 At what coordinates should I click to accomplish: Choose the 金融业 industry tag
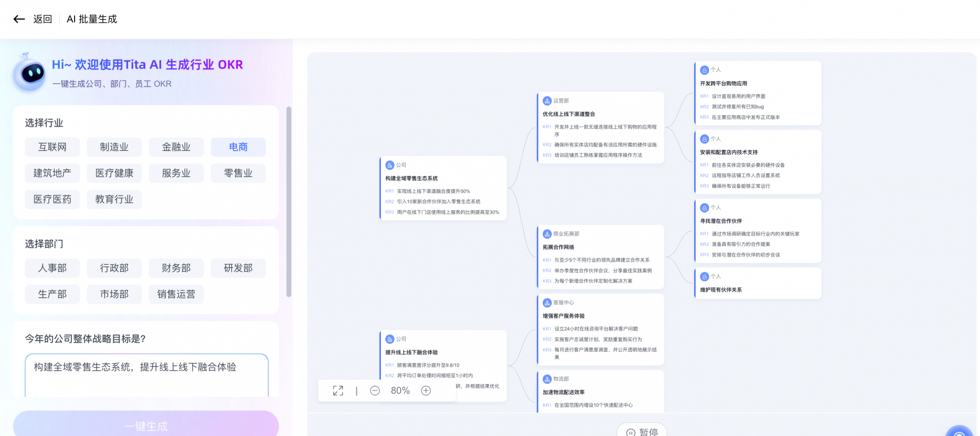click(x=176, y=147)
